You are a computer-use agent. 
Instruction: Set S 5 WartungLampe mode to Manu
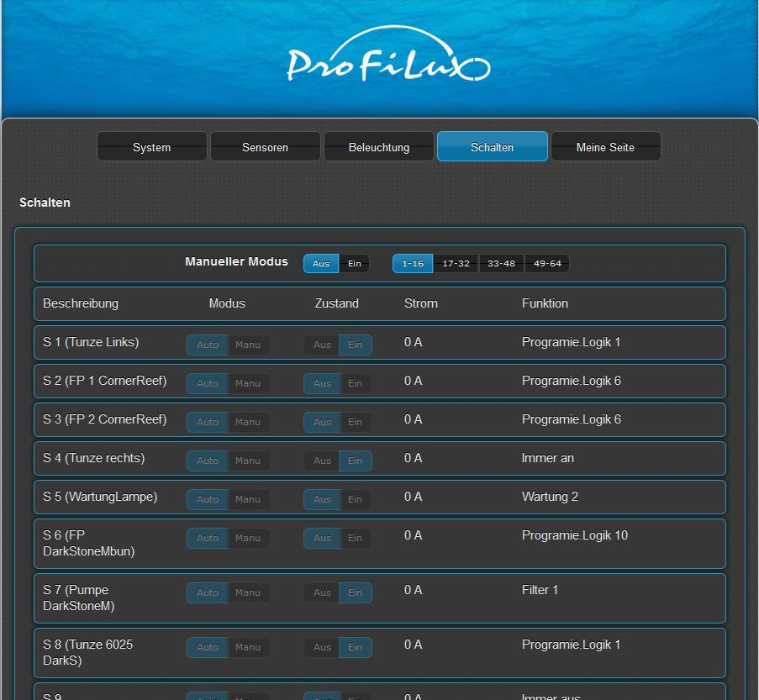(x=248, y=499)
